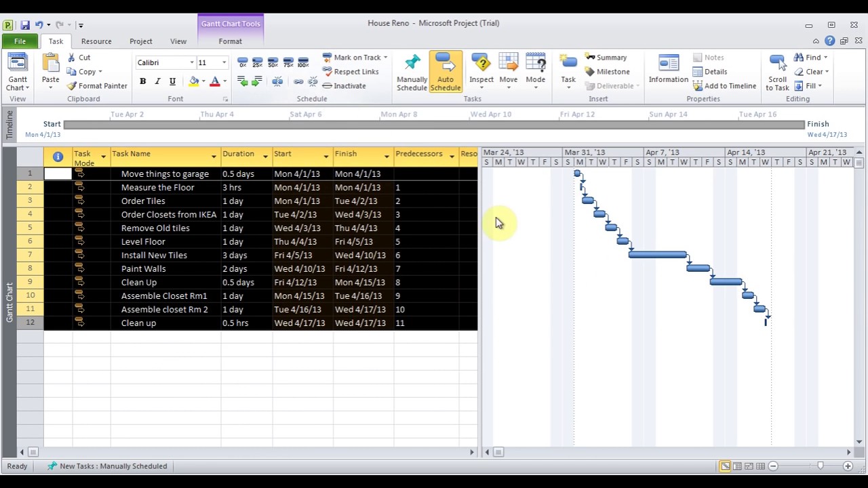Insert a new Task from ribbon
This screenshot has height=488, width=868.
[568, 72]
